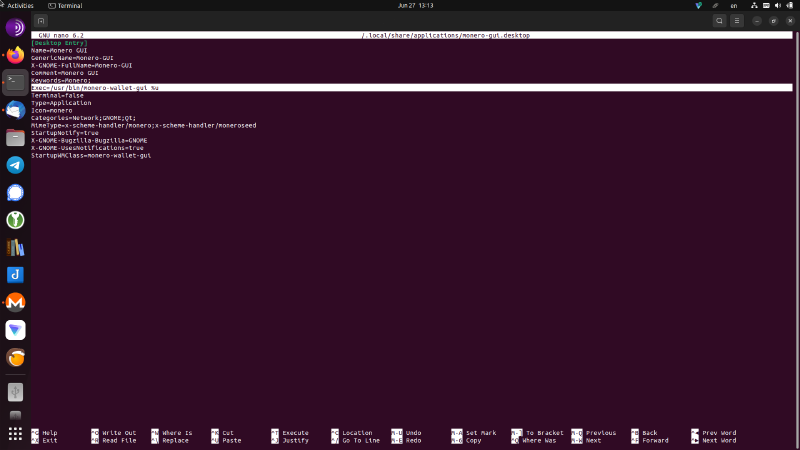Click the 'Undo' shortcut label in nano

click(413, 433)
